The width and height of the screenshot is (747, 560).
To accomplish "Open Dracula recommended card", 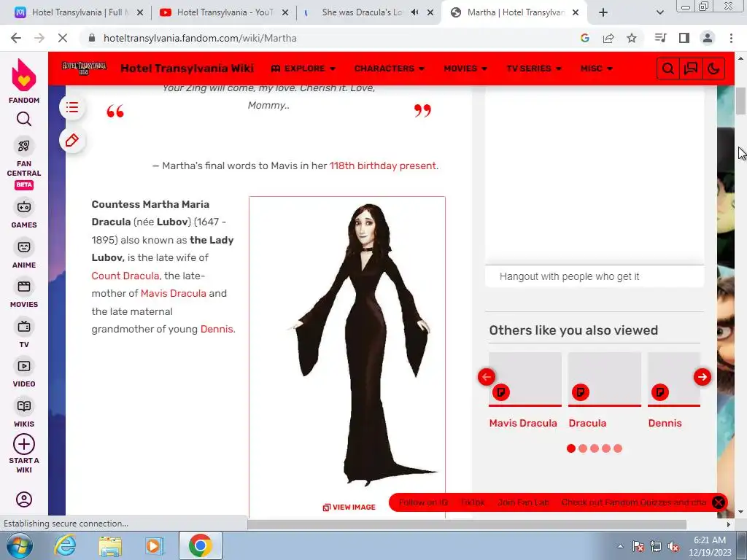I will tap(604, 391).
